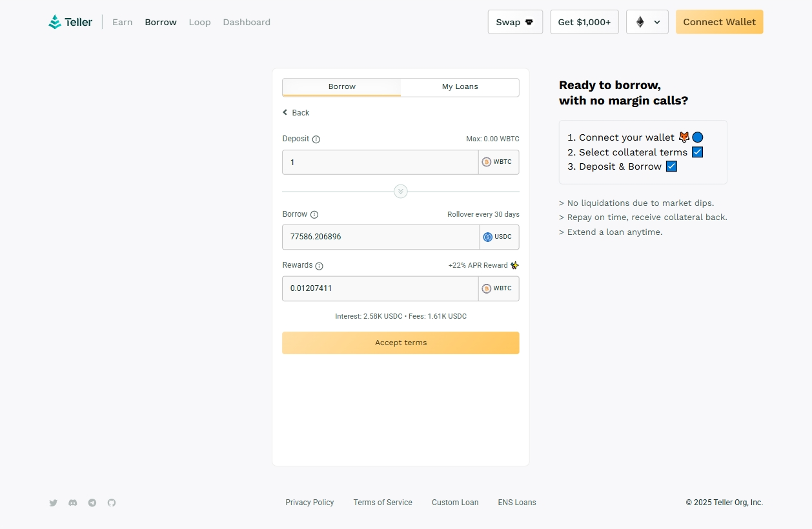Click the Deposit amount input field
The height and width of the screenshot is (529, 812).
click(x=380, y=163)
